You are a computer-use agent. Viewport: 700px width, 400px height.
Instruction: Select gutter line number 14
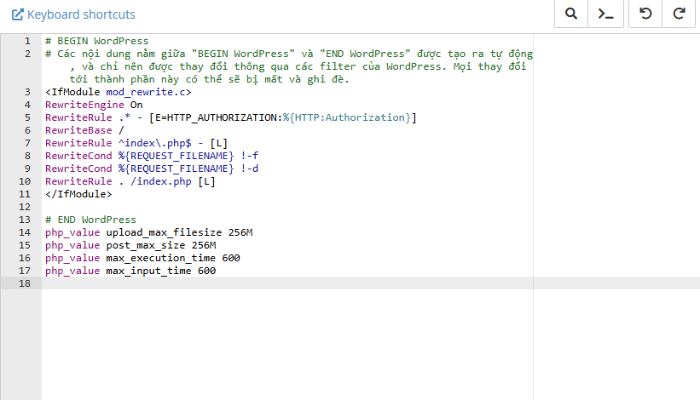click(26, 232)
